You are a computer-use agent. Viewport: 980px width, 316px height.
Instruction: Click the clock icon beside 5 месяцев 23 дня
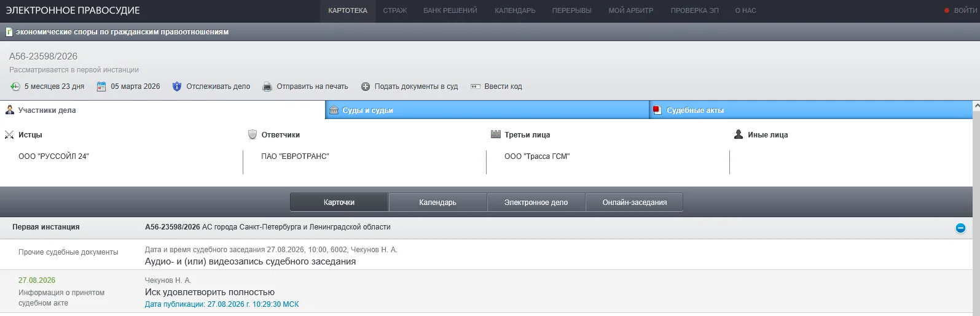(15, 87)
